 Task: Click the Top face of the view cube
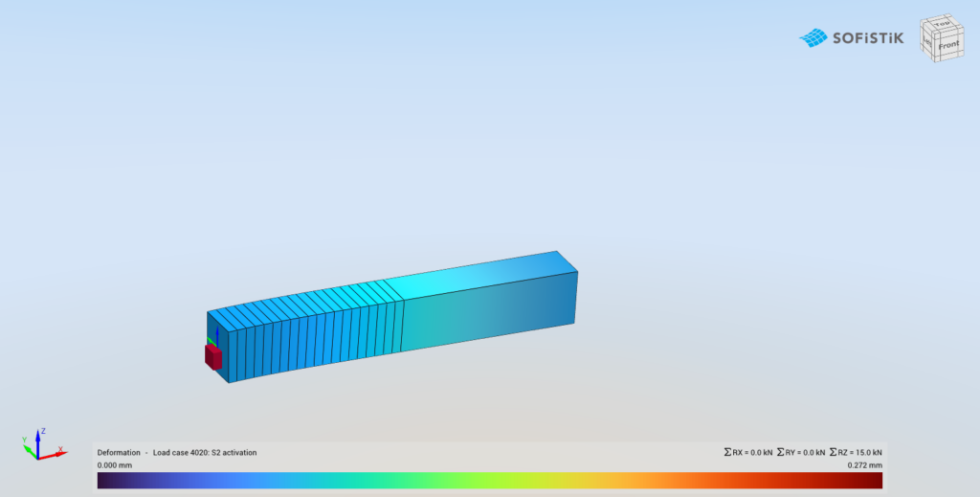click(944, 23)
